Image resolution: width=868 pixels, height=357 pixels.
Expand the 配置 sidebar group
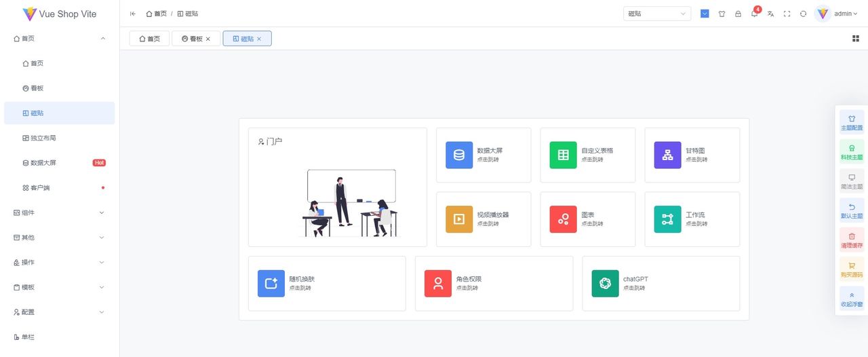[x=60, y=312]
